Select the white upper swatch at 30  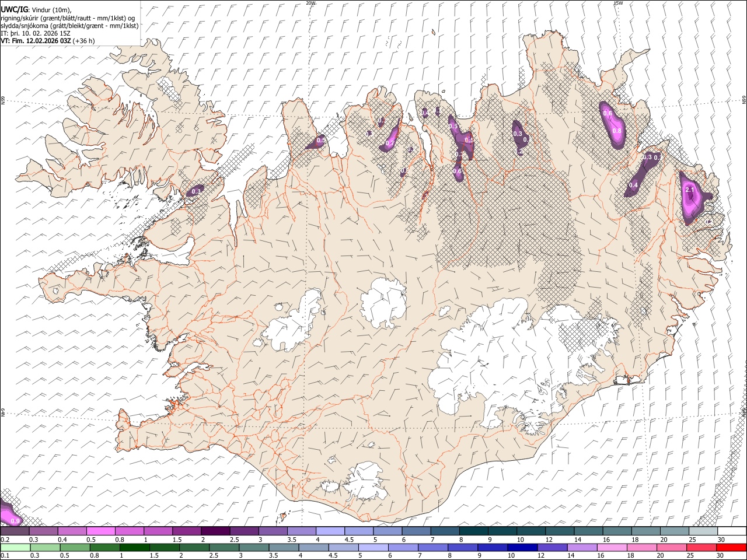732,531
